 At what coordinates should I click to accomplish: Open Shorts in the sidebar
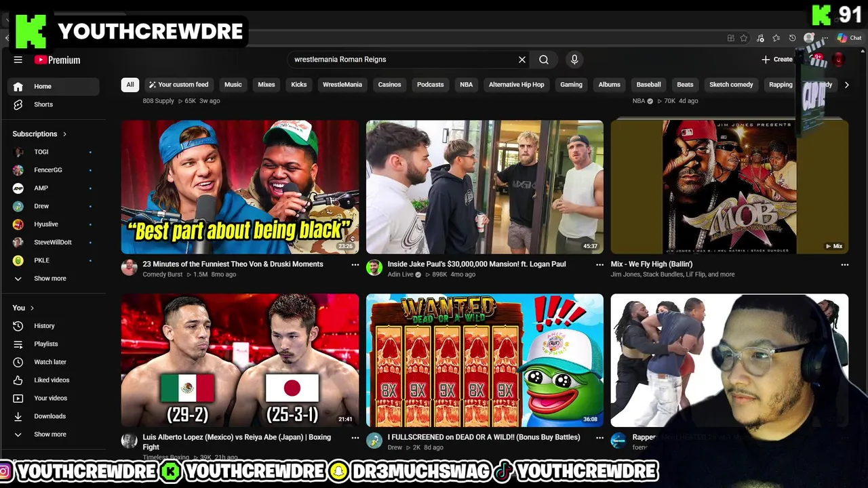54,104
